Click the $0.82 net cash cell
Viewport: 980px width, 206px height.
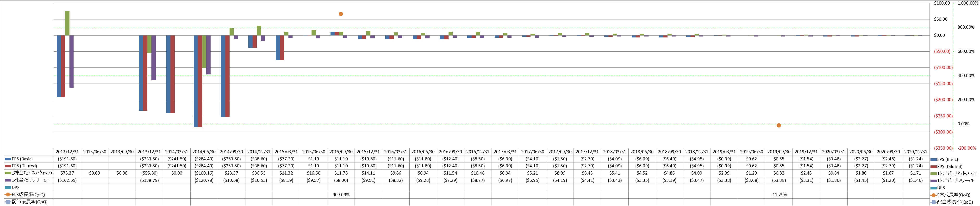point(779,173)
